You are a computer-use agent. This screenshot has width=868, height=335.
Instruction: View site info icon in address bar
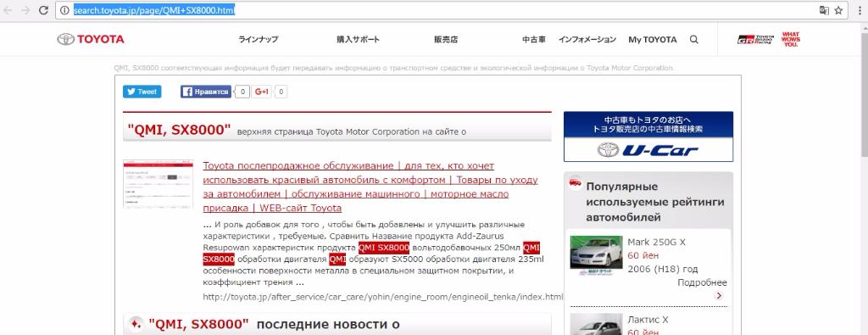pyautogui.click(x=64, y=10)
